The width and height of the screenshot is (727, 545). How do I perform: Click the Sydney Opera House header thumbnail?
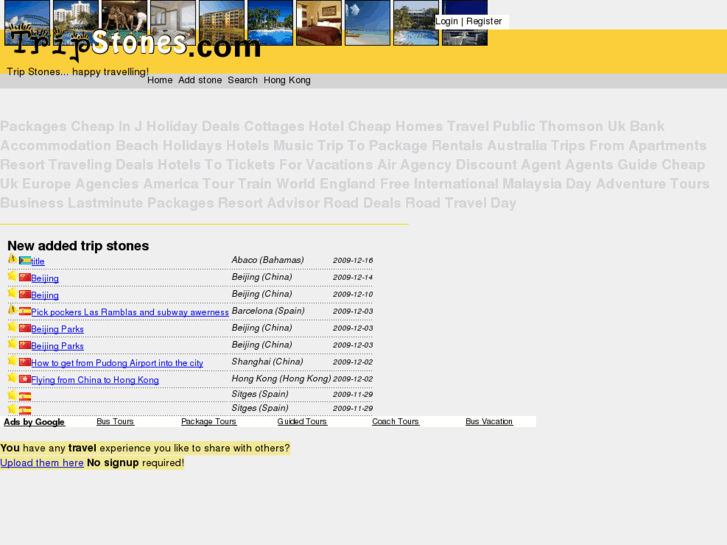[27, 22]
